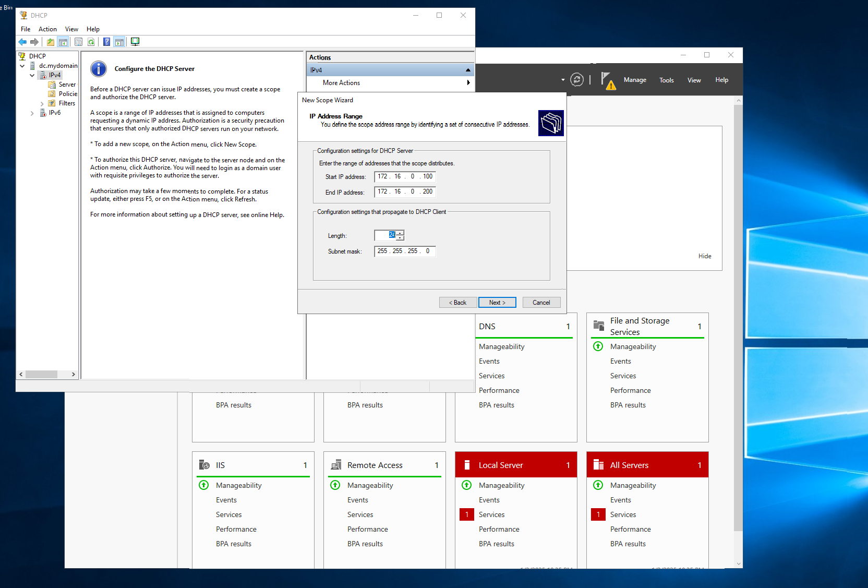
Task: Click red Services alert badge in All Servers
Action: tap(598, 514)
